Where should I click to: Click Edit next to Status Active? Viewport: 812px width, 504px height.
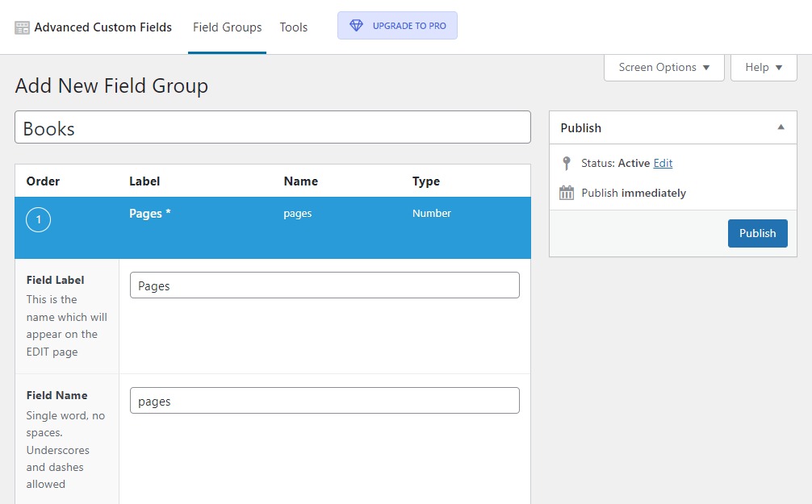pos(663,162)
